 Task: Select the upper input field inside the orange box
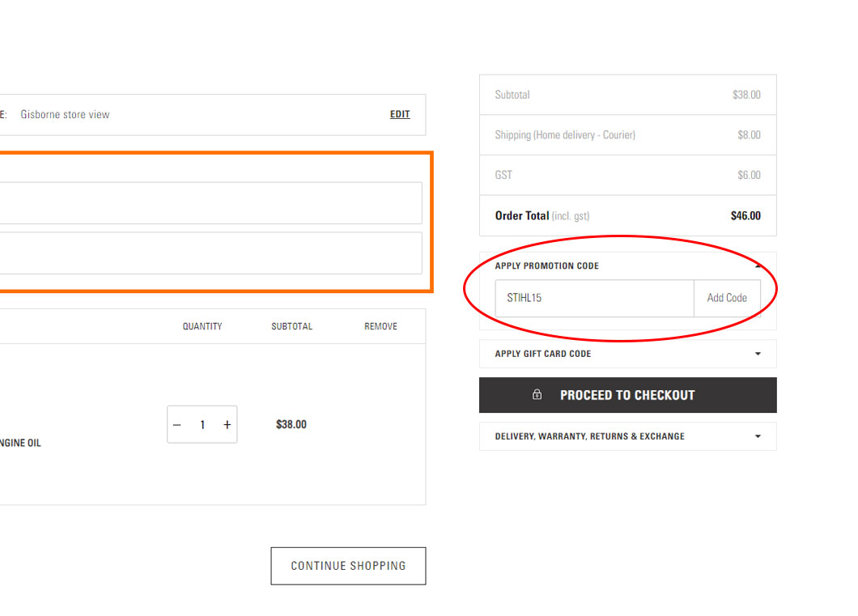click(x=210, y=203)
